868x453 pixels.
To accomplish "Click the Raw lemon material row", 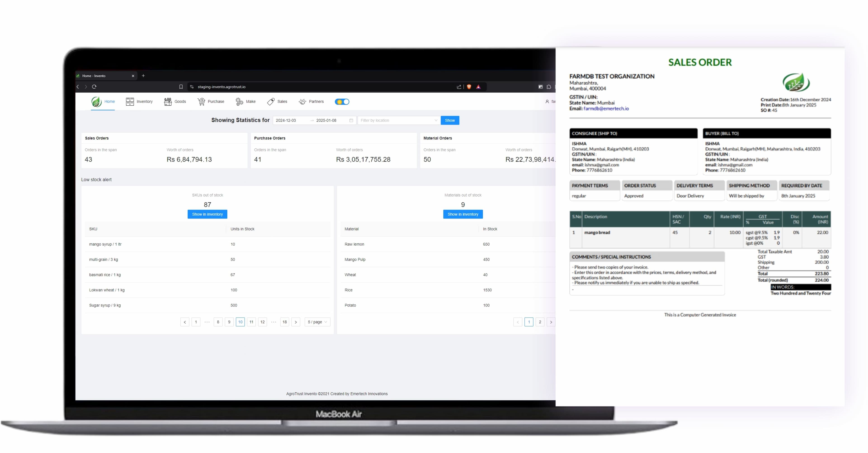I will [448, 244].
